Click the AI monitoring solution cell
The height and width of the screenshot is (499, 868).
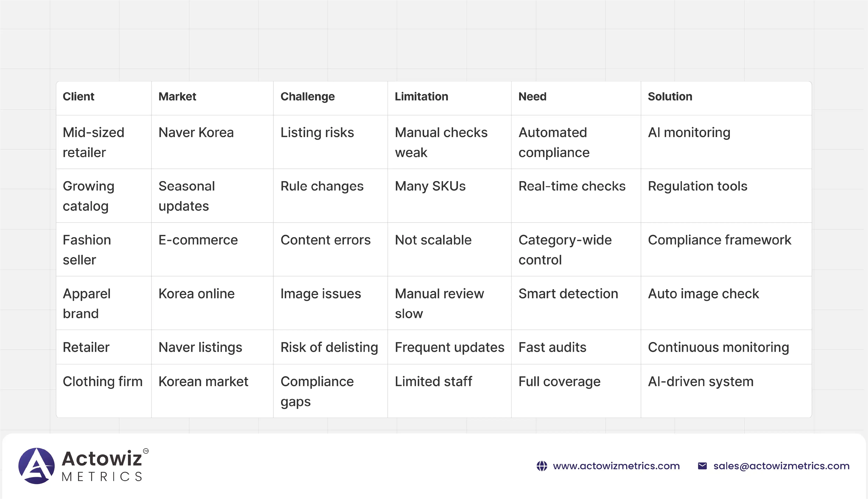689,133
